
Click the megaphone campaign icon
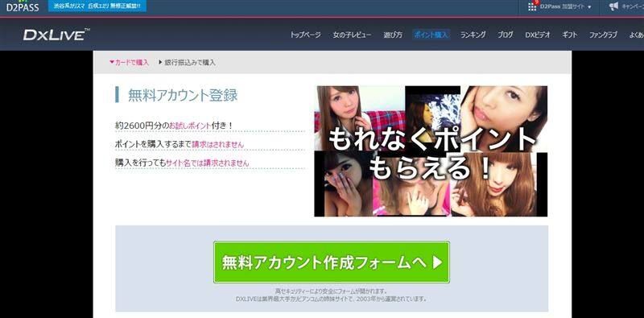[x=614, y=6]
